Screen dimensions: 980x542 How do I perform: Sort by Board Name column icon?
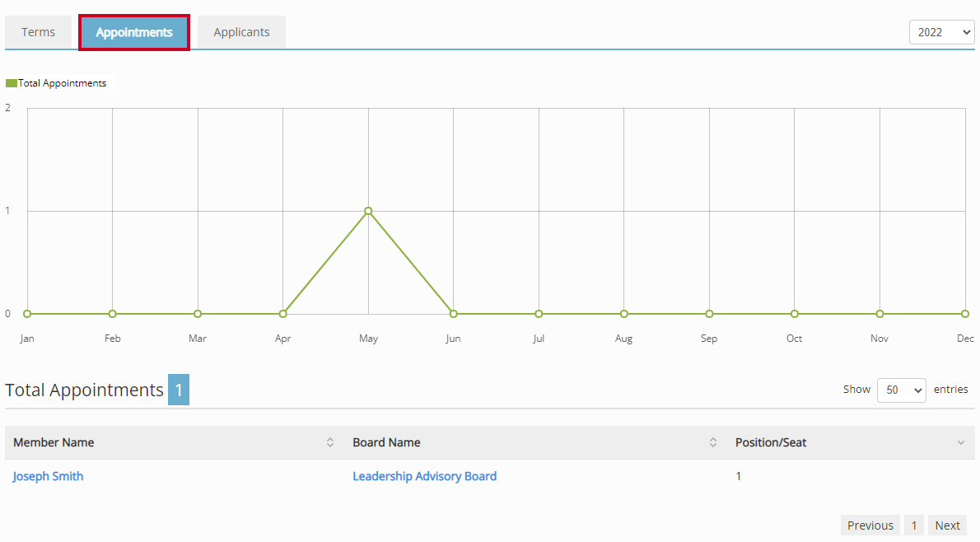click(712, 442)
